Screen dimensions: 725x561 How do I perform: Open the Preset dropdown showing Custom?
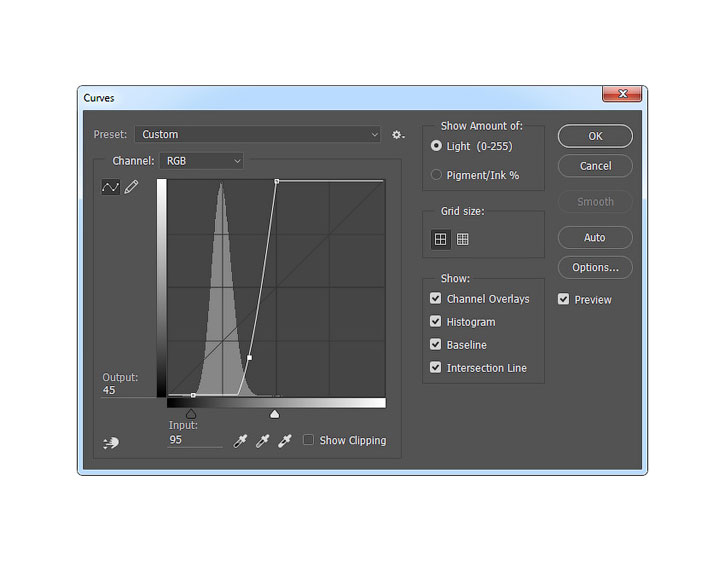pyautogui.click(x=258, y=135)
